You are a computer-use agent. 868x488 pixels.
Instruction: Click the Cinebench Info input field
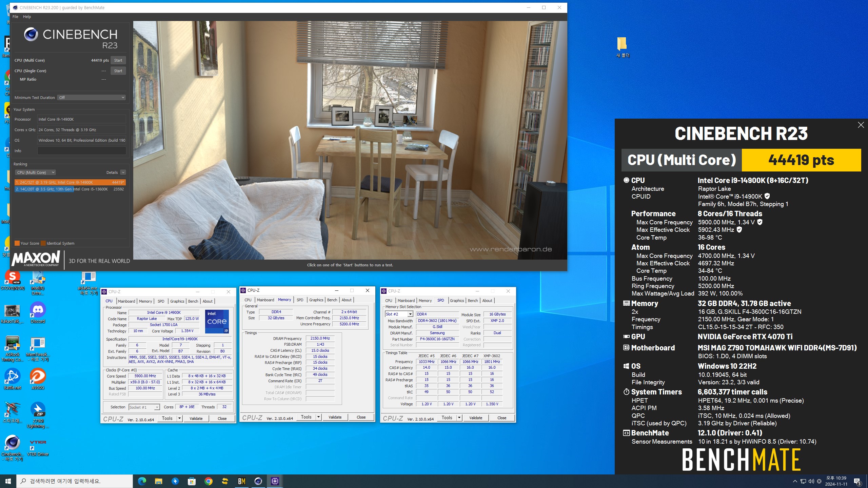point(82,151)
